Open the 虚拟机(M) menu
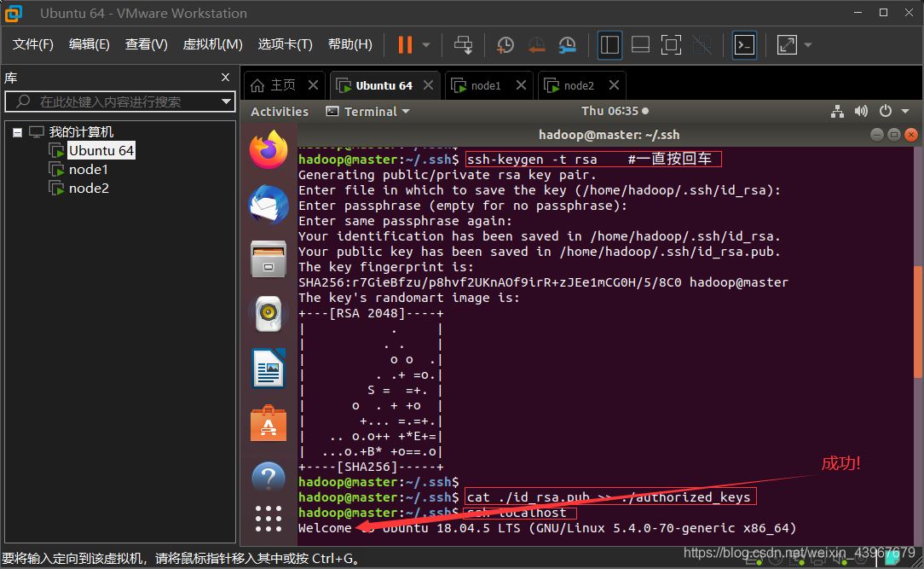The width and height of the screenshot is (924, 569). tap(212, 44)
